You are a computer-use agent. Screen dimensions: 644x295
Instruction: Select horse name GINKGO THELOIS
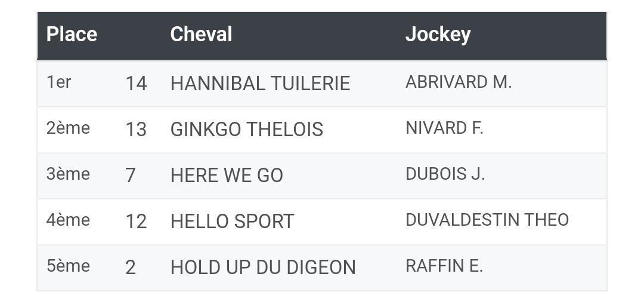point(246,130)
